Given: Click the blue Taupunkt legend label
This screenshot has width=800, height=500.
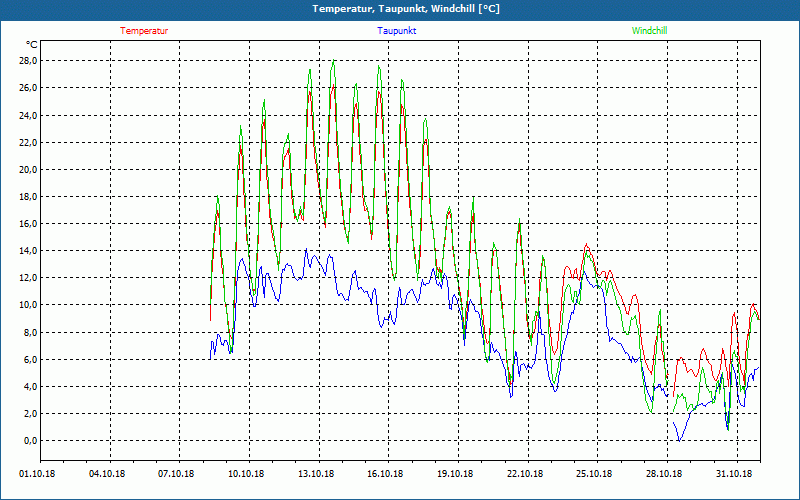Looking at the screenshot, I should pos(397,31).
